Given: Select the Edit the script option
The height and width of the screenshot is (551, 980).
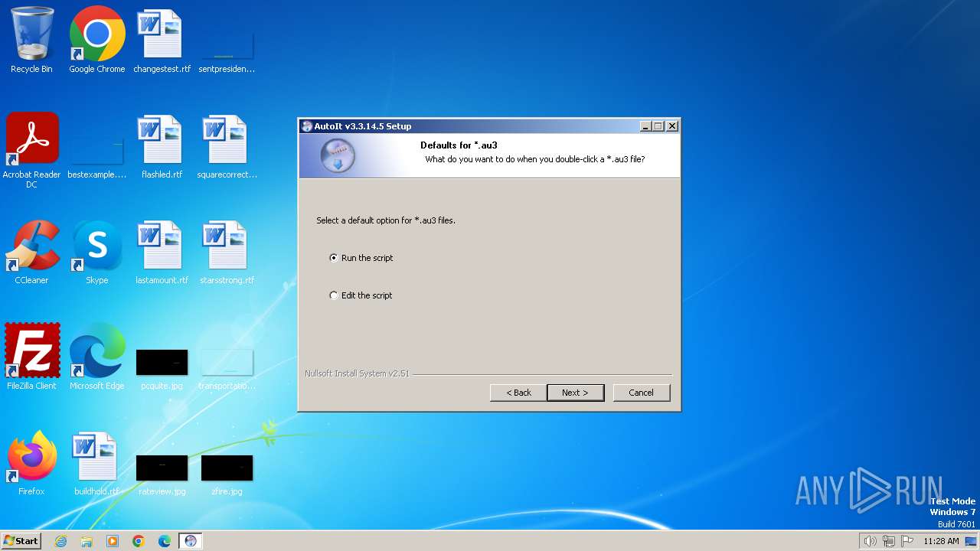Looking at the screenshot, I should [361, 295].
